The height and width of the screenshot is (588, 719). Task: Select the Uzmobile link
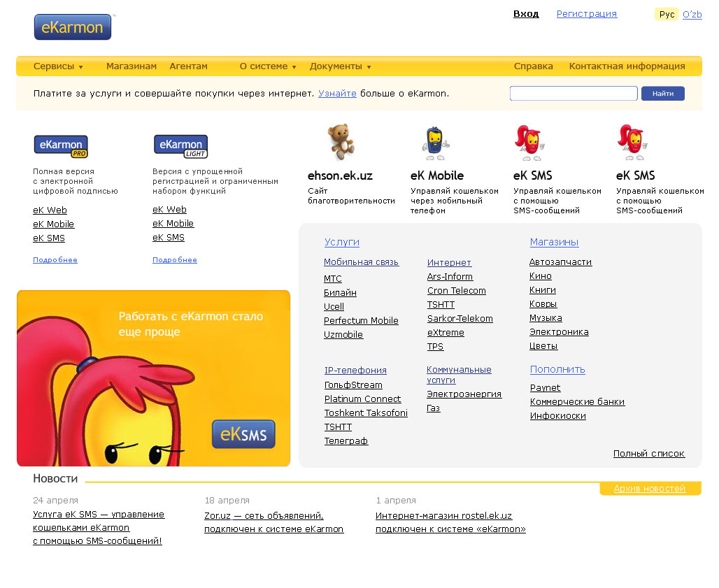[343, 335]
